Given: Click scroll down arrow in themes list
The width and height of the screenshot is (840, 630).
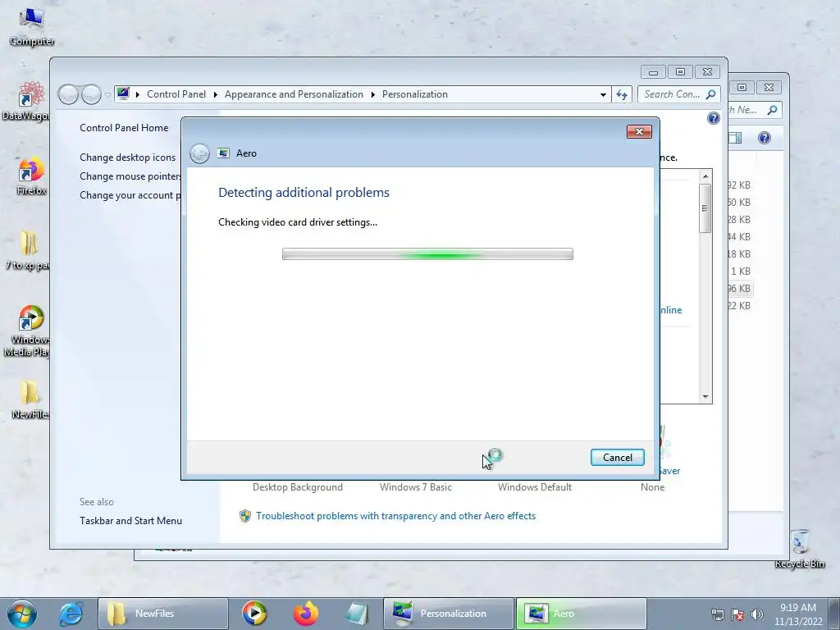Looking at the screenshot, I should click(705, 397).
